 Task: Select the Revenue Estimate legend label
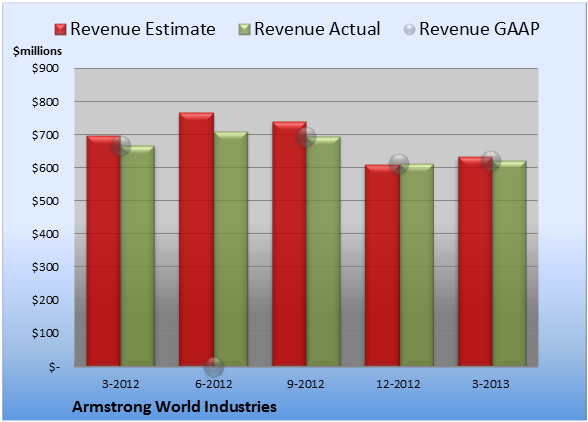click(x=143, y=29)
